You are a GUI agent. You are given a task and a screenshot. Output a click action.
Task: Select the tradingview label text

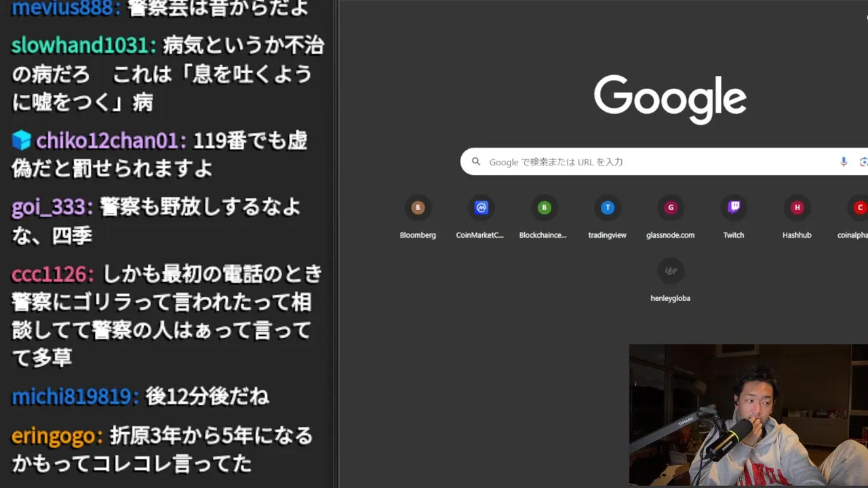607,235
